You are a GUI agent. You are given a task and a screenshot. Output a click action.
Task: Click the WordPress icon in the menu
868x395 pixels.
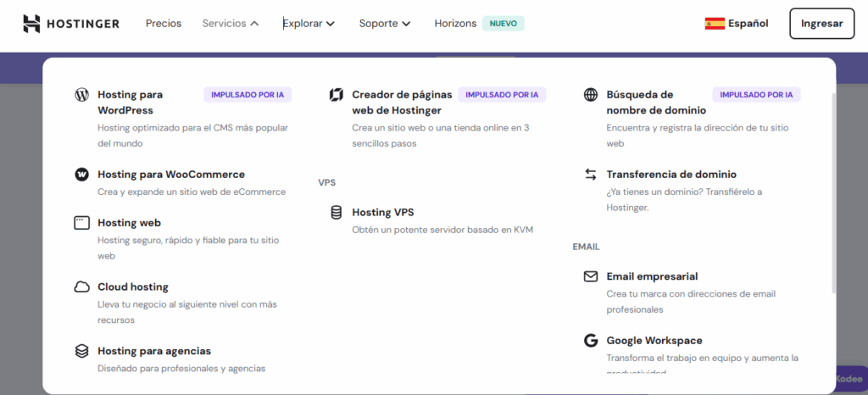pos(82,95)
